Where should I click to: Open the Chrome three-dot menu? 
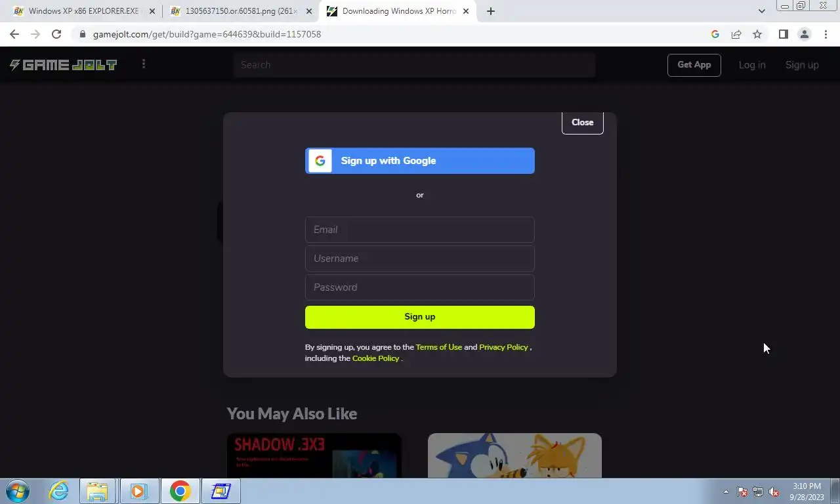pos(825,34)
